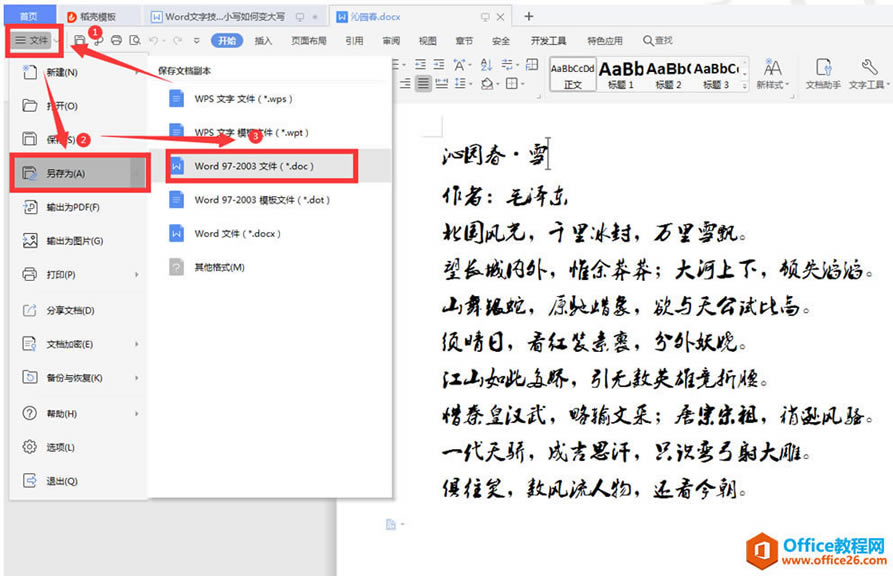Click the 输出为PDF icon in menu

coord(30,207)
